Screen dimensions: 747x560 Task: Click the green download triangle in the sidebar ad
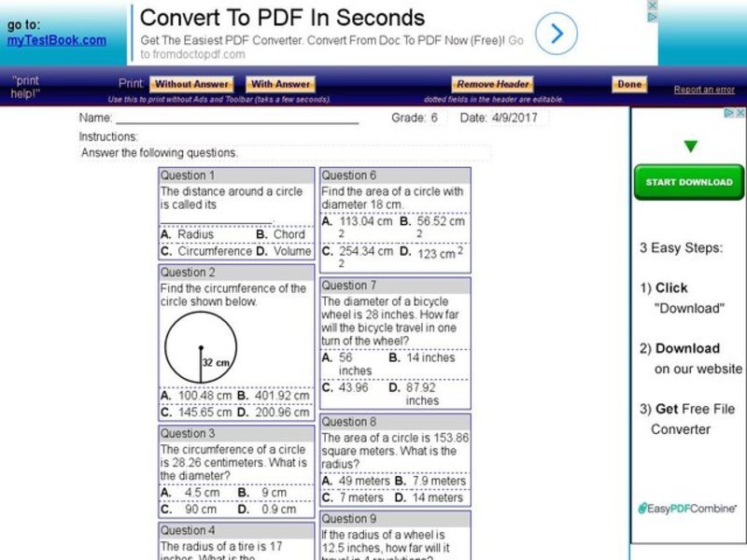690,146
